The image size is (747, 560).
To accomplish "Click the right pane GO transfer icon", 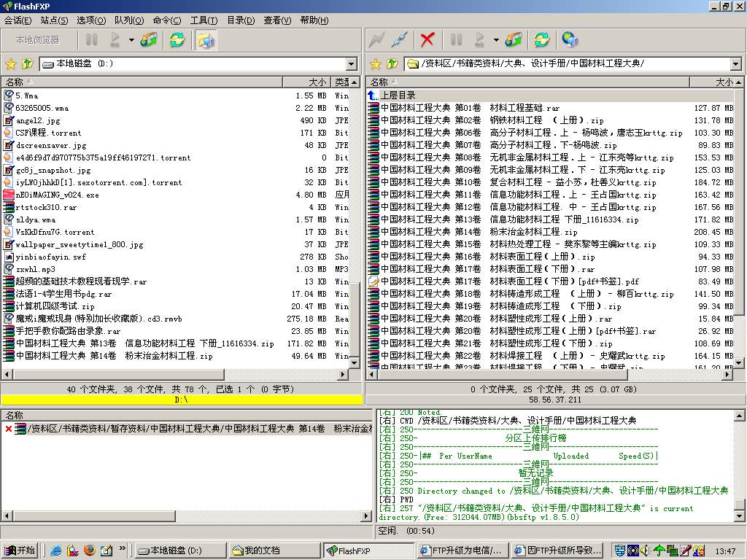I will (x=479, y=39).
